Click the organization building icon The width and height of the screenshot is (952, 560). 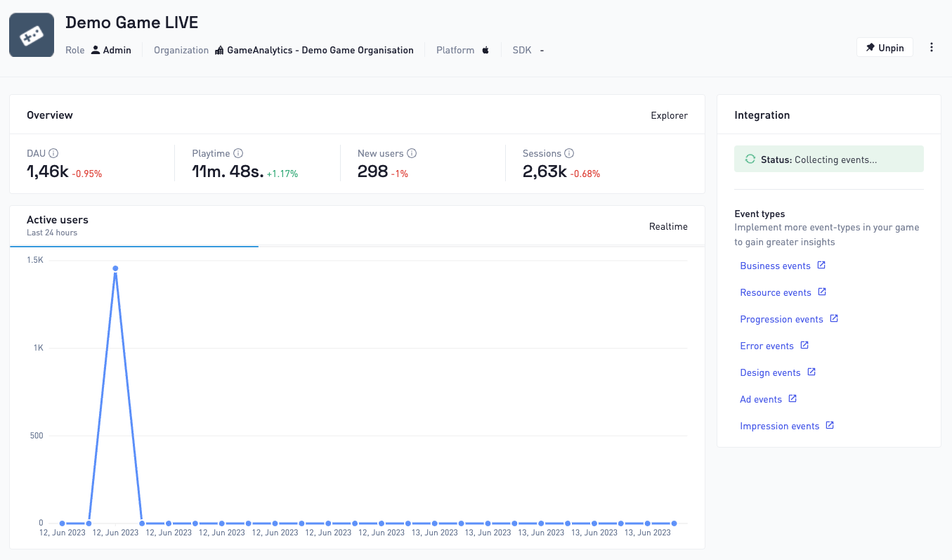point(219,50)
